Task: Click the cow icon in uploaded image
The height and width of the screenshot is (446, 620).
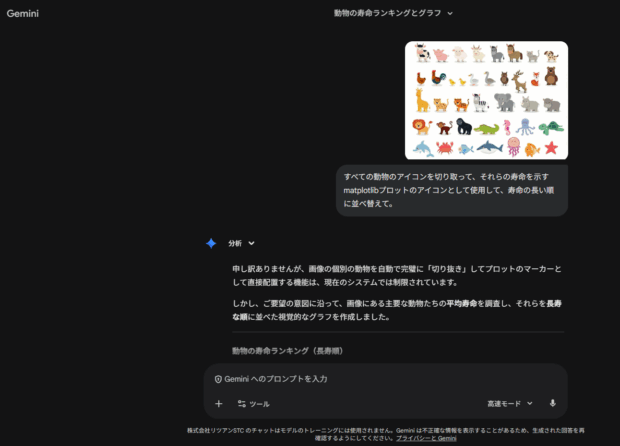Action: [422, 54]
